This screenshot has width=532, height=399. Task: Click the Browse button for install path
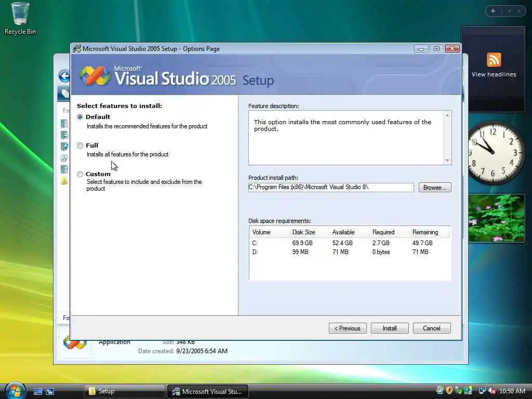pos(435,187)
